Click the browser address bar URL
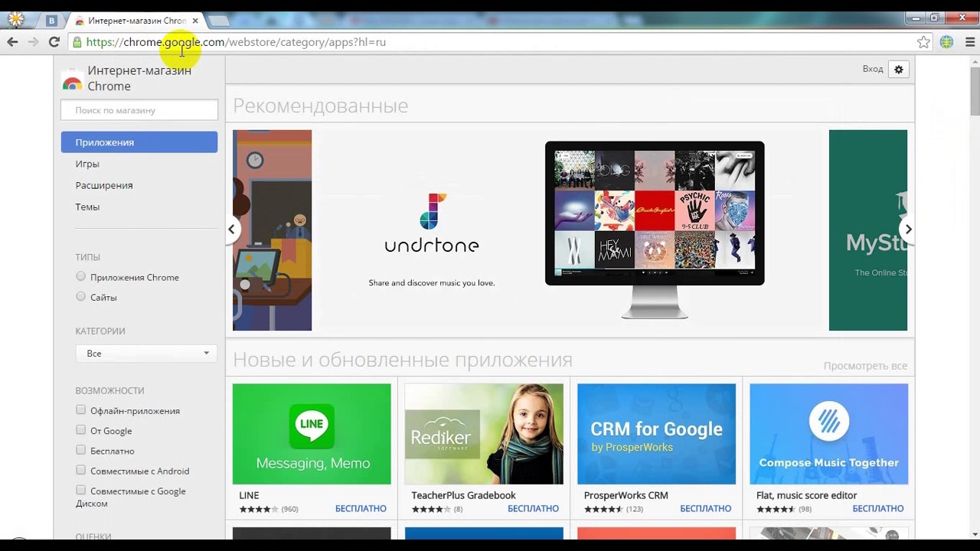The image size is (980, 551). click(236, 42)
